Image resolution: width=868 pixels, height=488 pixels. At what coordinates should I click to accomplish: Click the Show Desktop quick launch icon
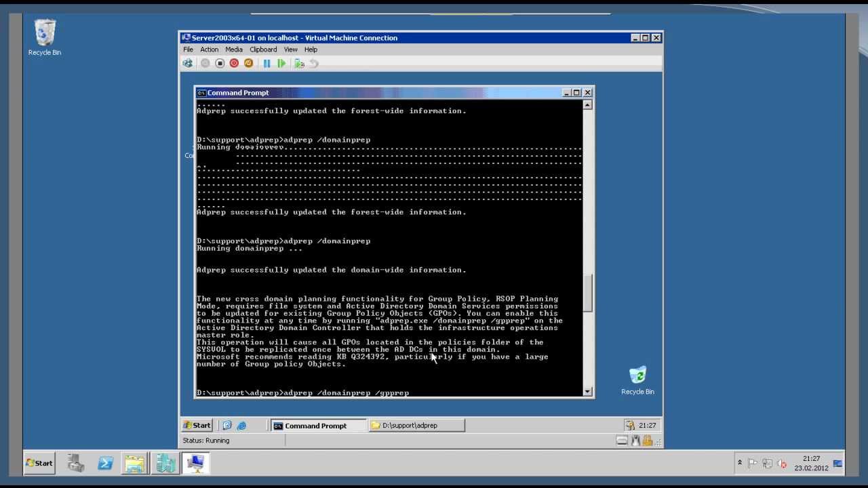[227, 426]
